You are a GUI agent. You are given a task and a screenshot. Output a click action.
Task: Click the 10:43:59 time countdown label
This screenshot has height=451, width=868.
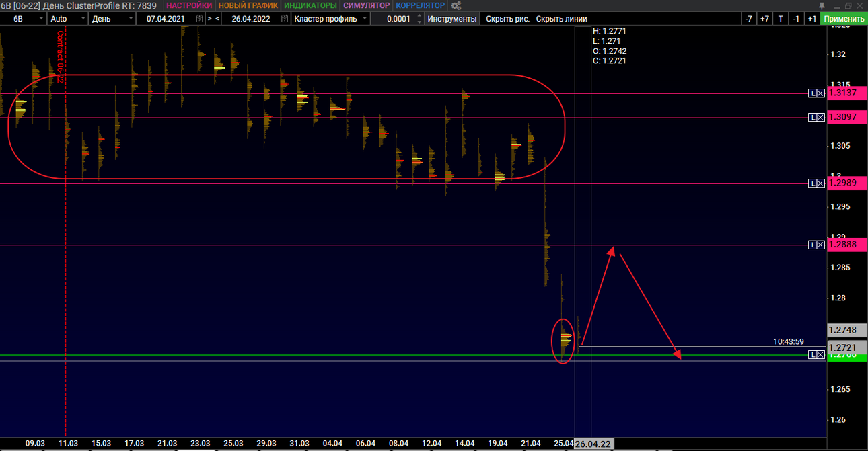[789, 341]
